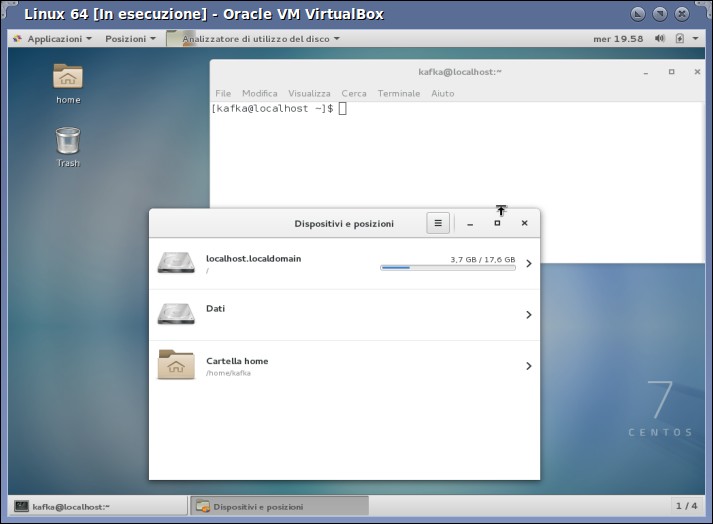
Task: Click the workspace switcher showing 1 / 4
Action: (x=686, y=506)
